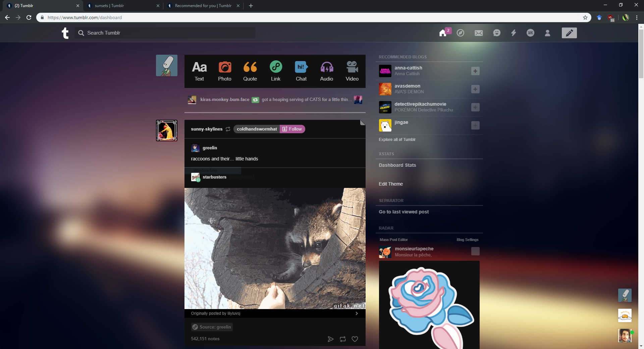Close the sunsets | Tumblr tab

click(158, 6)
